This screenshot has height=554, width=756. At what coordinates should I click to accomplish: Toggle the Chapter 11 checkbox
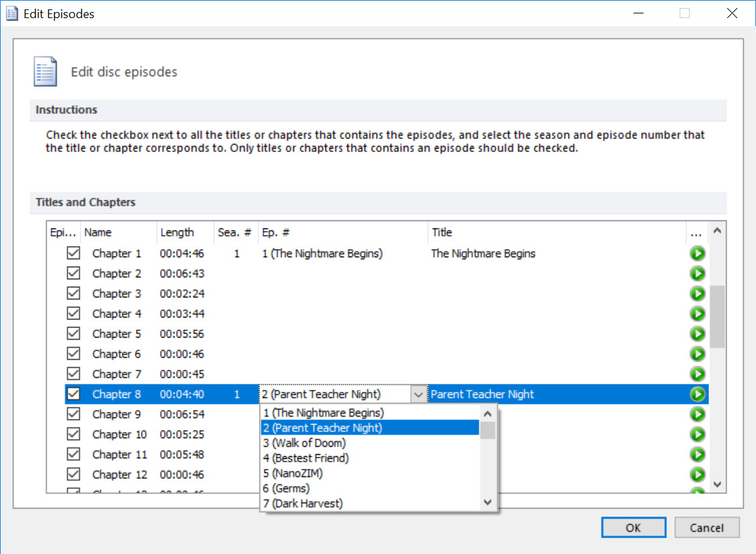click(73, 454)
